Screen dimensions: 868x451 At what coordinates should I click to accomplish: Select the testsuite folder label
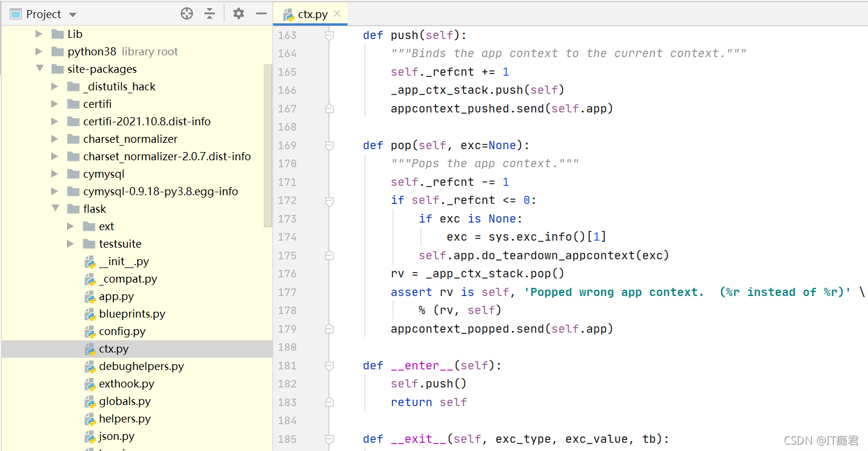(120, 244)
